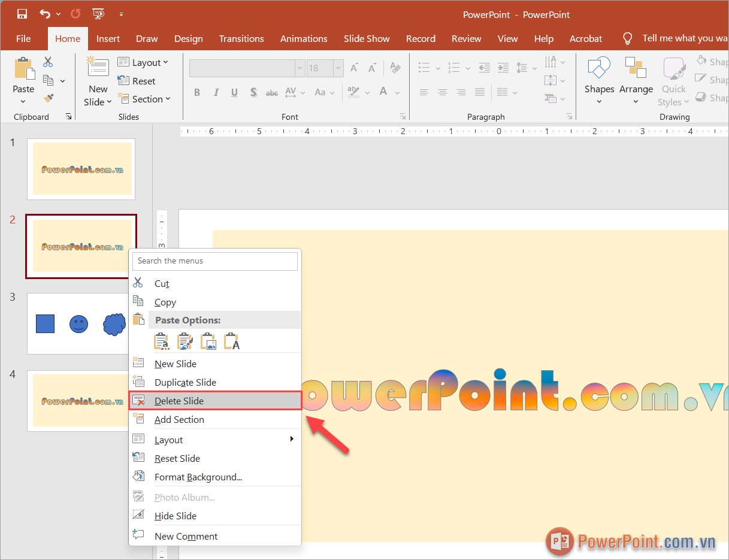Open Layout submenu in context menu
This screenshot has width=729, height=560.
pyautogui.click(x=215, y=440)
